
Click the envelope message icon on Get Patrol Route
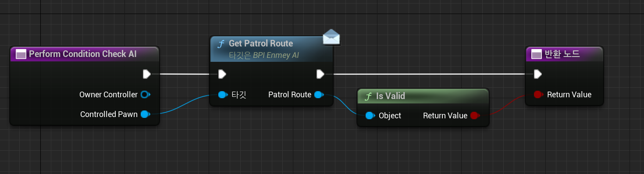(x=331, y=37)
